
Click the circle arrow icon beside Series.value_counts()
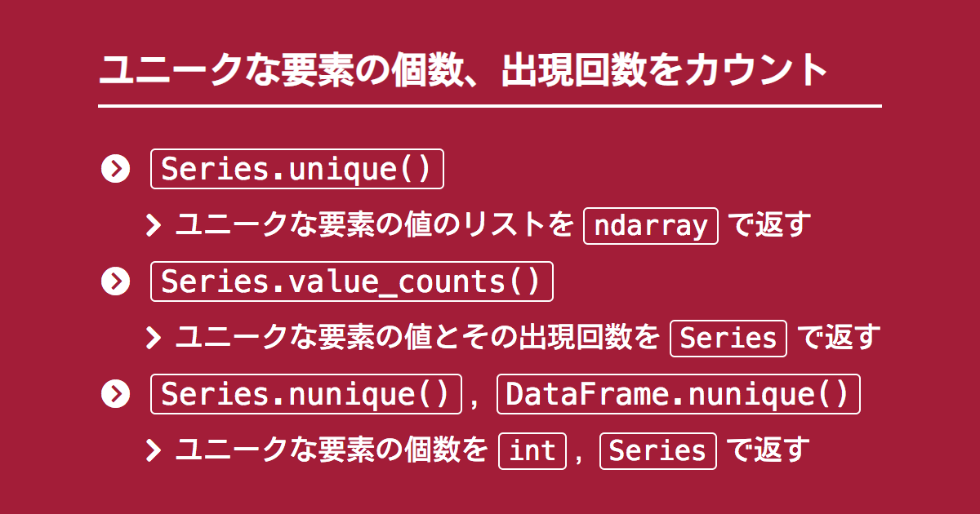[x=115, y=282]
